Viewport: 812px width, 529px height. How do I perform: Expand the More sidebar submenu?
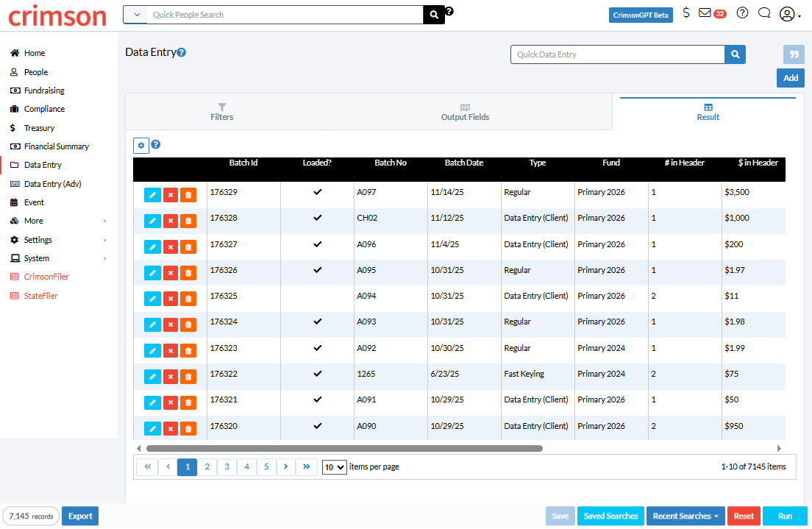pos(58,221)
